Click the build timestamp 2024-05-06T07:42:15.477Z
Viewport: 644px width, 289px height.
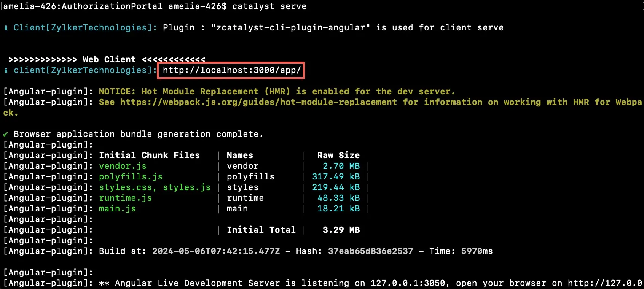(216, 251)
